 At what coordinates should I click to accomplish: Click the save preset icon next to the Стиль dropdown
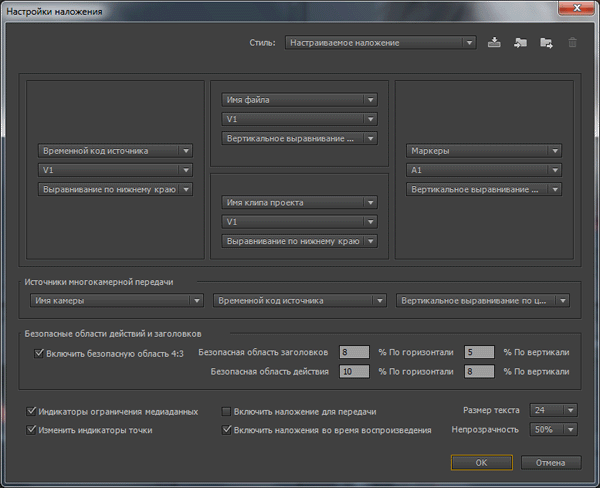pyautogui.click(x=494, y=42)
